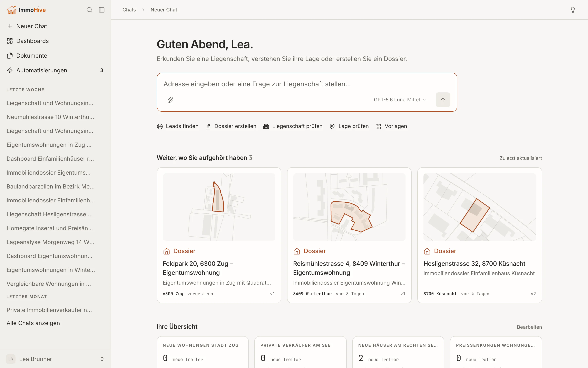The image size is (588, 368).
Task: Open Neue Wohnungen Stadt Zug overview card
Action: pos(203,352)
